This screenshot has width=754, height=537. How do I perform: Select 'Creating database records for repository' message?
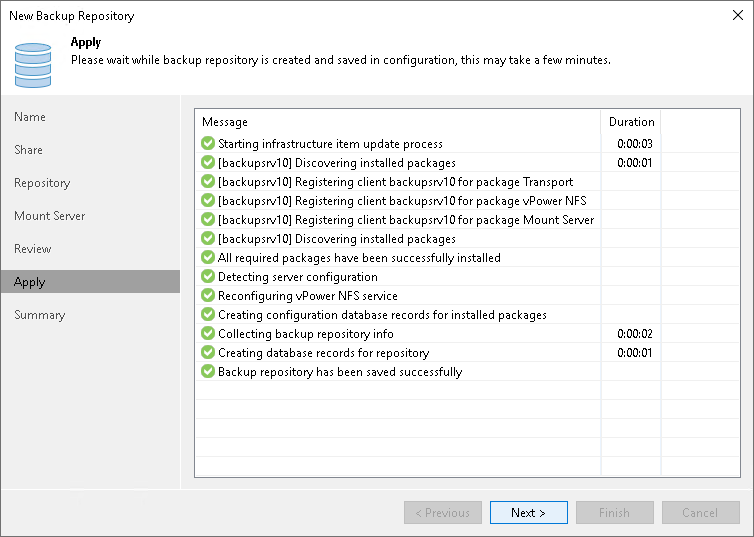coord(324,353)
